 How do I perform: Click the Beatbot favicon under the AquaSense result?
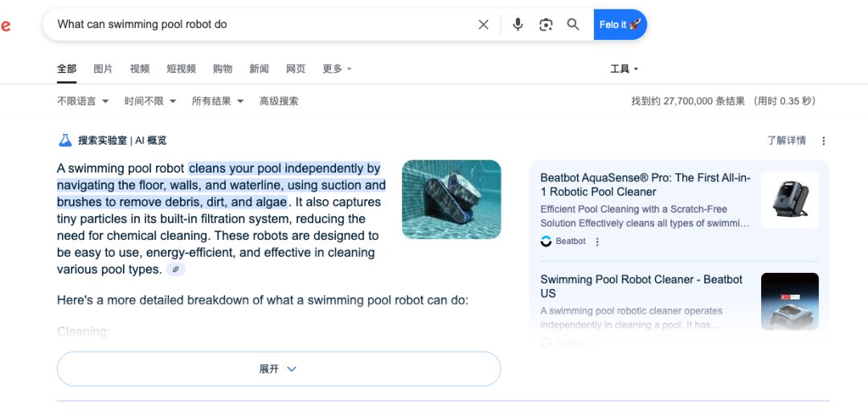coord(546,242)
